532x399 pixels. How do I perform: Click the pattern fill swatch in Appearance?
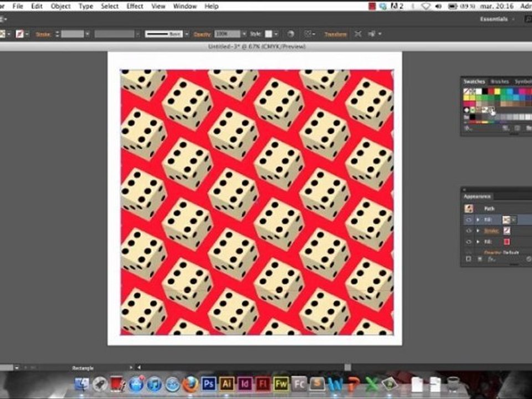click(x=506, y=220)
